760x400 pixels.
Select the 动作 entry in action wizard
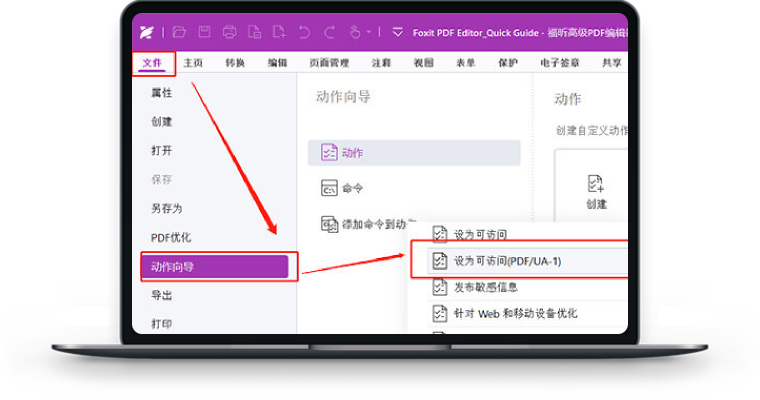[x=414, y=153]
